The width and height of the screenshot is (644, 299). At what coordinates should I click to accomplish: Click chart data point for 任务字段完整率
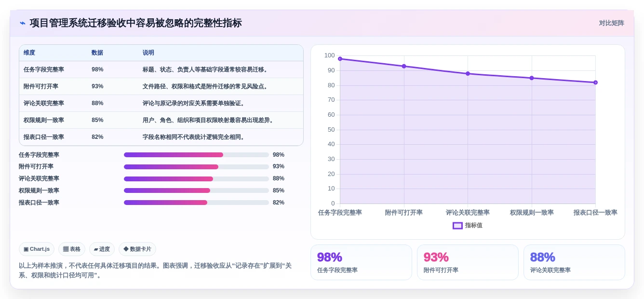pyautogui.click(x=340, y=59)
